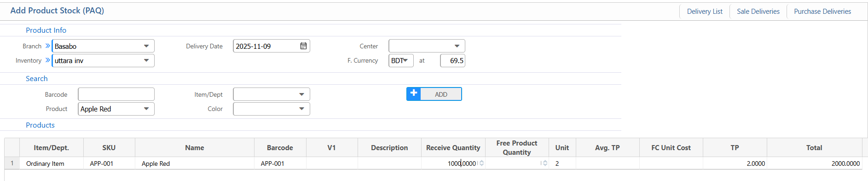The image size is (868, 181).
Task: Click the plus icon on ADD button
Action: 414,93
